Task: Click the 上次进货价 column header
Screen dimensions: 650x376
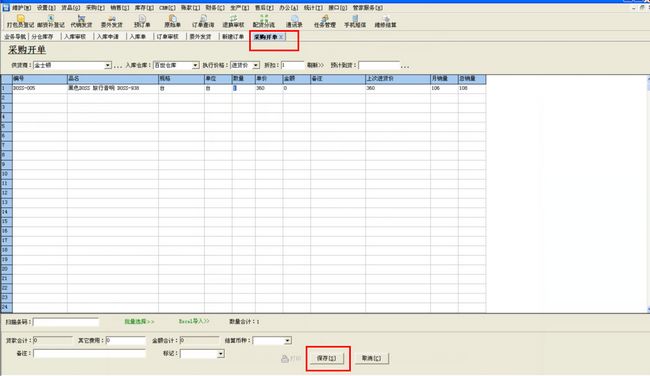Action: click(398, 79)
